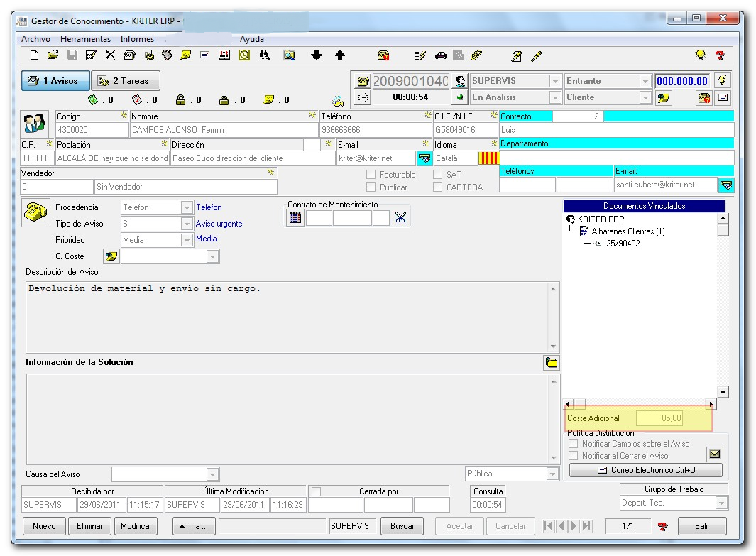Click the Catalan flag color swatch
This screenshot has width=756, height=556.
point(488,158)
